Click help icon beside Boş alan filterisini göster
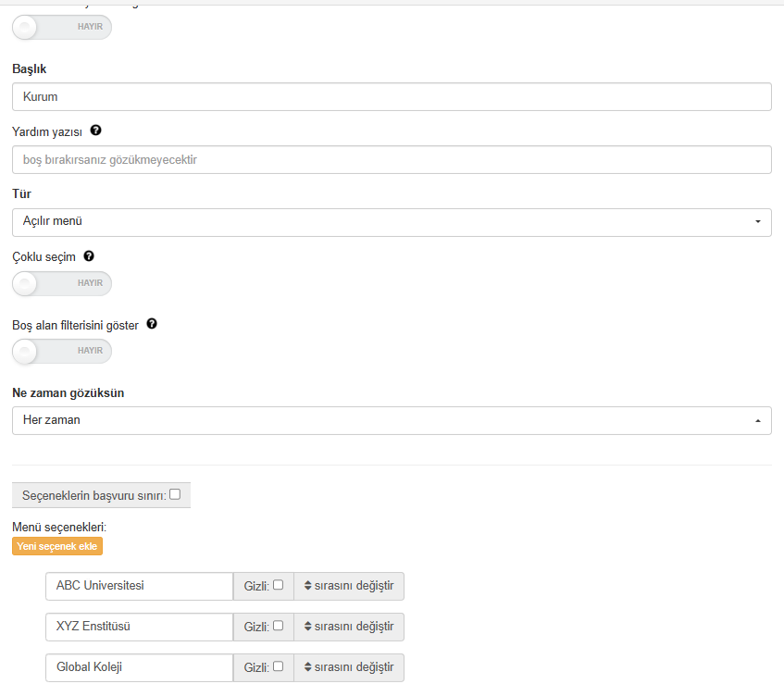The height and width of the screenshot is (684, 784). coord(152,324)
